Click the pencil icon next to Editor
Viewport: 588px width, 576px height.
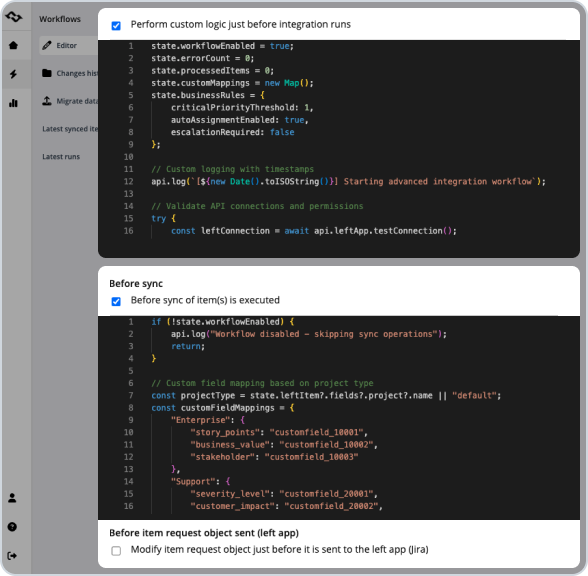point(47,45)
